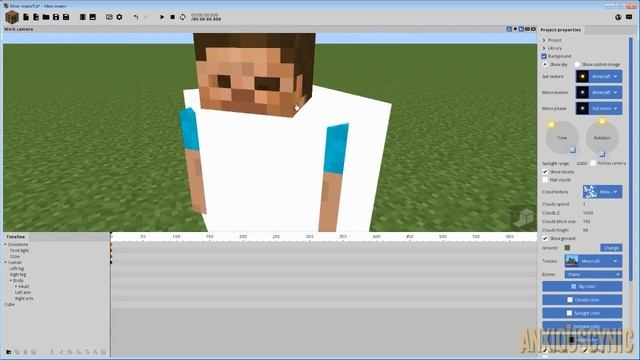Open settings with the gear icon
This screenshot has width=640, height=360.
tap(119, 17)
